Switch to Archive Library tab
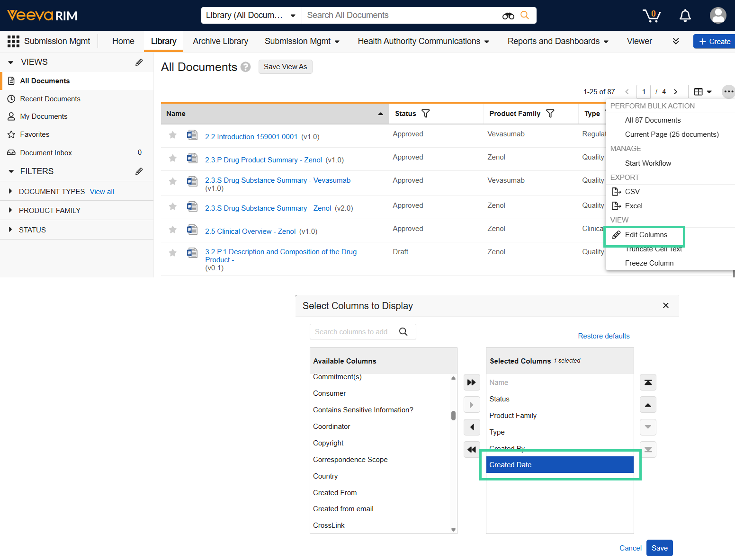 220,41
